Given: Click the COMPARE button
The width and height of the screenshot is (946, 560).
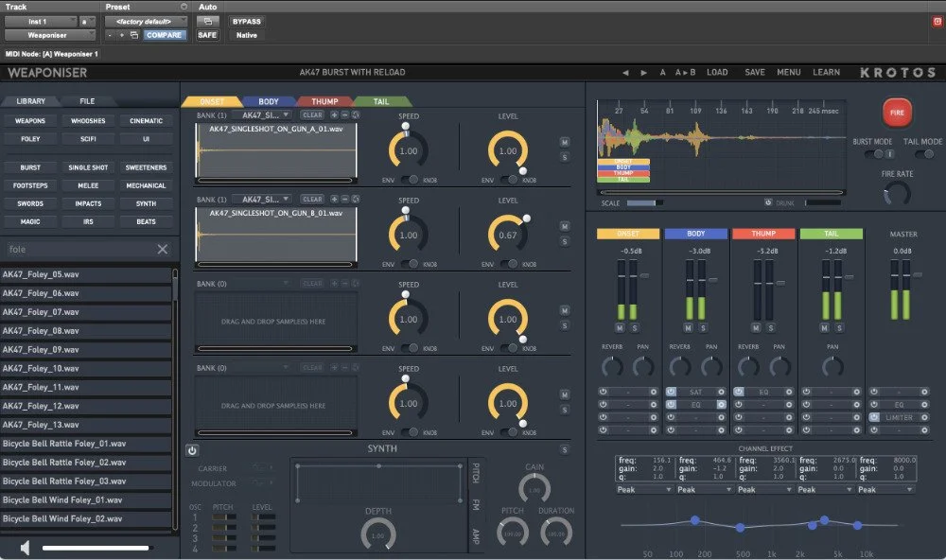Looking at the screenshot, I should (164, 35).
